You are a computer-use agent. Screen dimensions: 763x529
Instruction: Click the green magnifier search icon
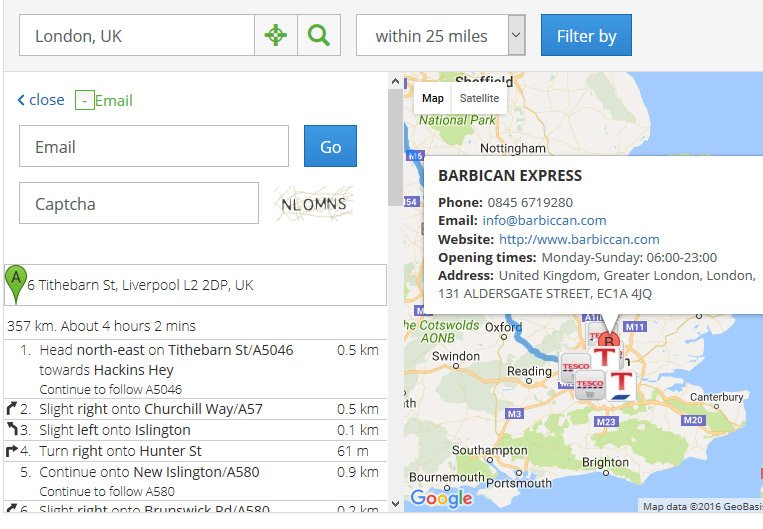[x=319, y=35]
